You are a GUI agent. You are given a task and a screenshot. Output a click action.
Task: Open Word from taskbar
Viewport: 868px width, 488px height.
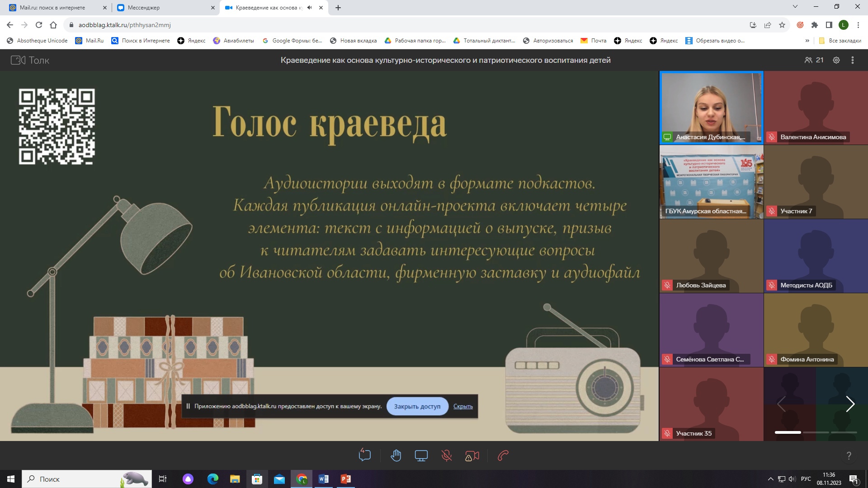pos(324,479)
